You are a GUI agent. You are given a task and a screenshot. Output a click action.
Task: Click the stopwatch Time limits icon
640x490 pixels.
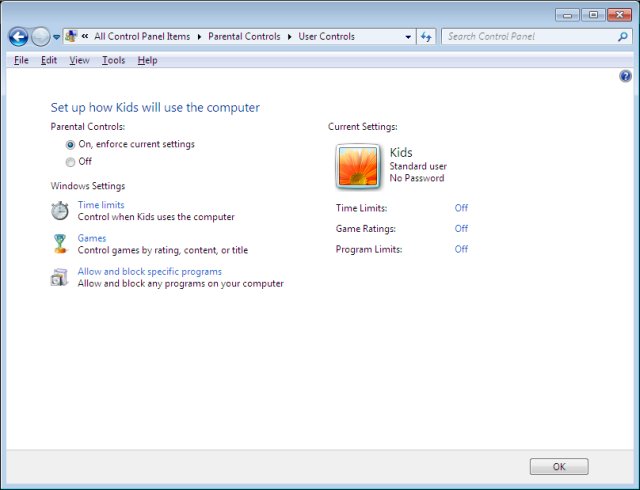tap(60, 211)
